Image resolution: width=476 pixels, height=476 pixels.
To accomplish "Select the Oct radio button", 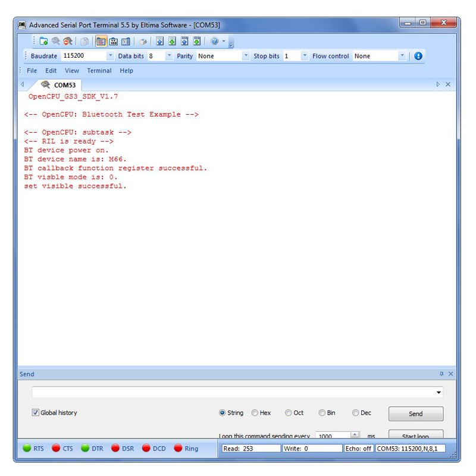I will coord(289,412).
